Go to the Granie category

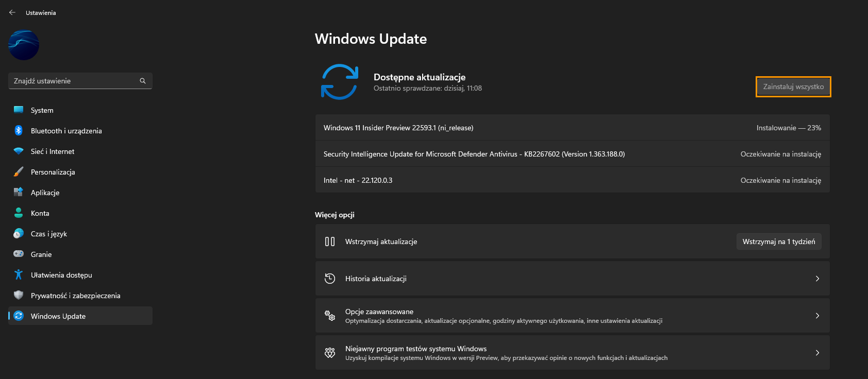80,254
